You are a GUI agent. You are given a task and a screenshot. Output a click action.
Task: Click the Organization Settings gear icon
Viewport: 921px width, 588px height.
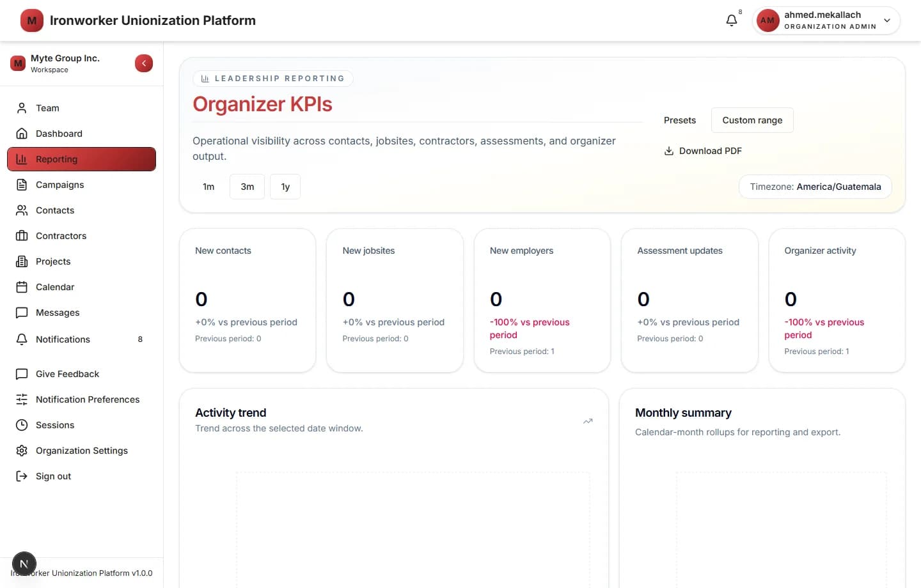tap(22, 451)
